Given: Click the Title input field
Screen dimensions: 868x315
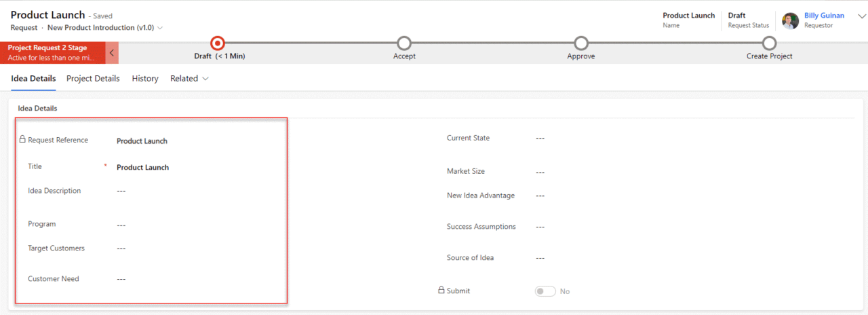Looking at the screenshot, I should coord(197,168).
